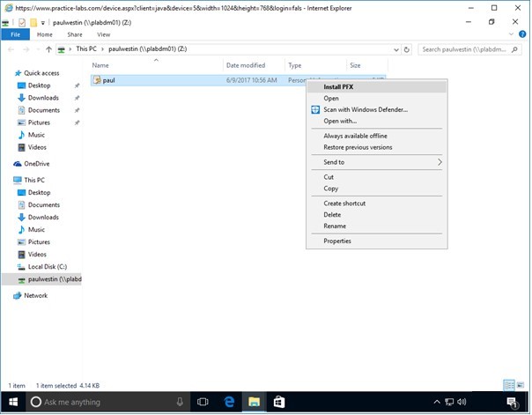The width and height of the screenshot is (532, 415).
Task: Sort files by Date modified column
Action: click(x=245, y=65)
